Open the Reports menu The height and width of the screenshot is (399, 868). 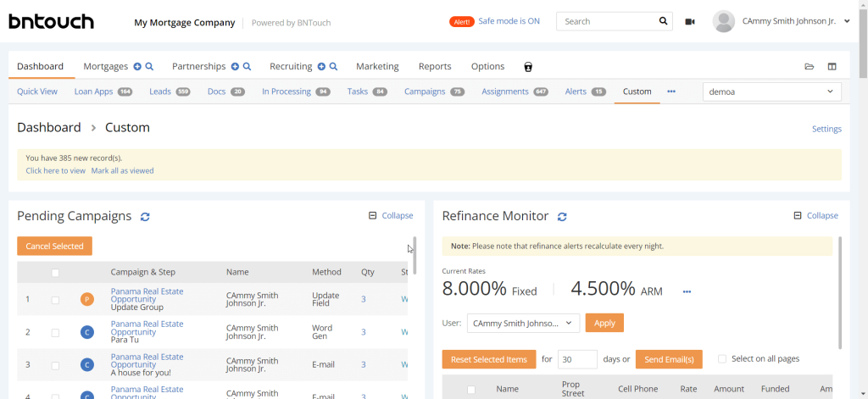435,66
